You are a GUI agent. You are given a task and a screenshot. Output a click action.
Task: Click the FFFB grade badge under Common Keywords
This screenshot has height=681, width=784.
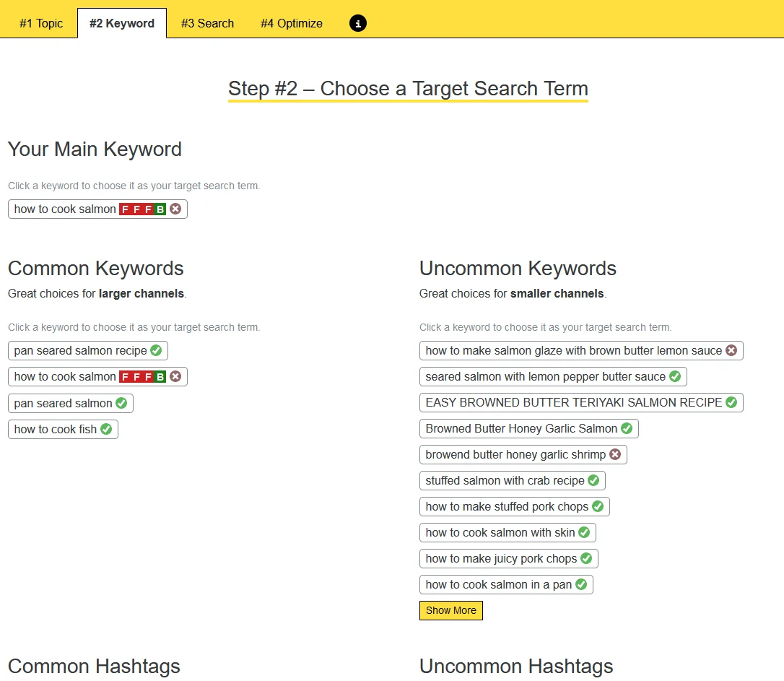(x=142, y=377)
